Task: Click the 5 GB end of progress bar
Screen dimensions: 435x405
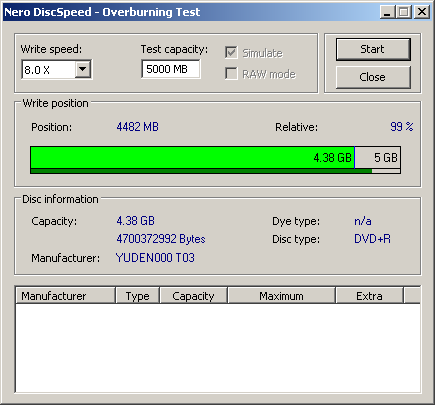Action: (x=378, y=158)
